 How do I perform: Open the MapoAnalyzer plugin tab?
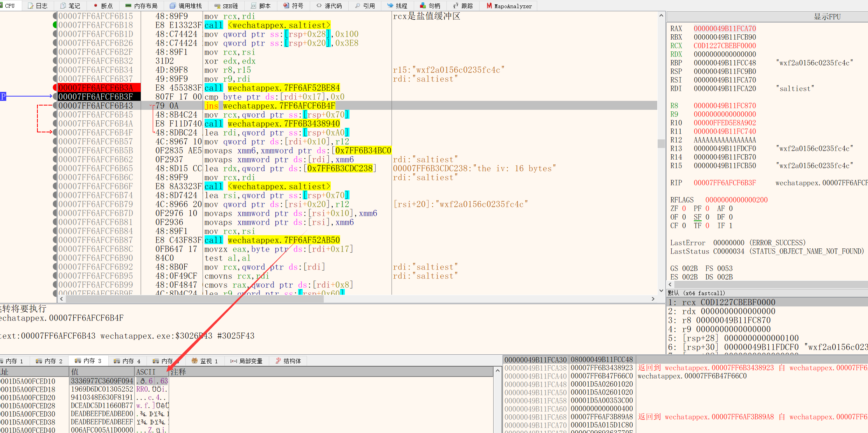pos(510,6)
